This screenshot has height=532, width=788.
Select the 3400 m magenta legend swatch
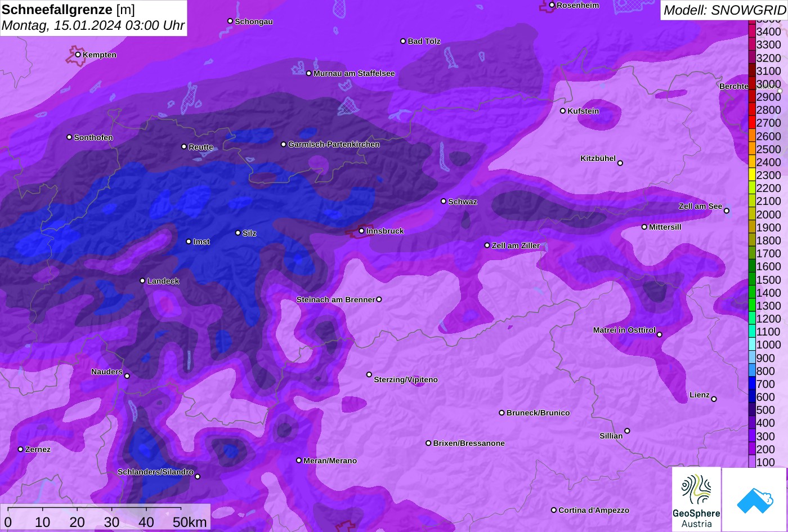tap(752, 32)
